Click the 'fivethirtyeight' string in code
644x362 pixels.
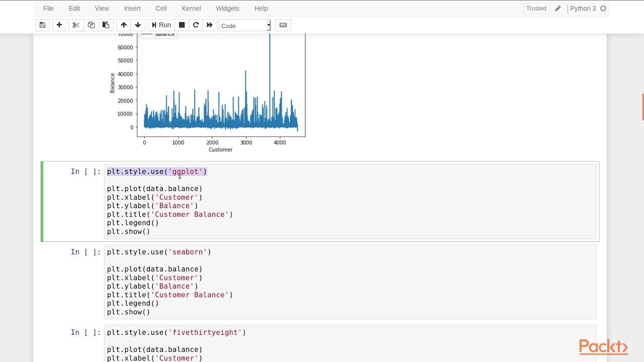(x=205, y=332)
